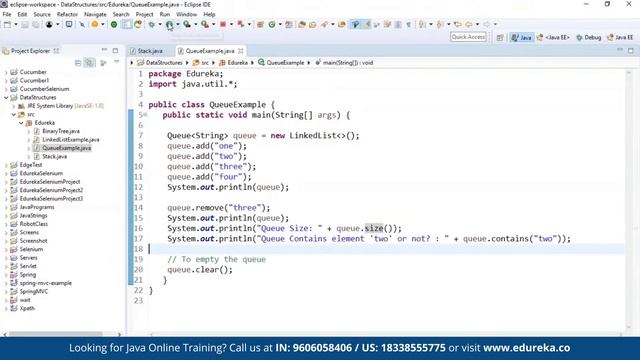Click the External Tools run icon

(x=205, y=24)
